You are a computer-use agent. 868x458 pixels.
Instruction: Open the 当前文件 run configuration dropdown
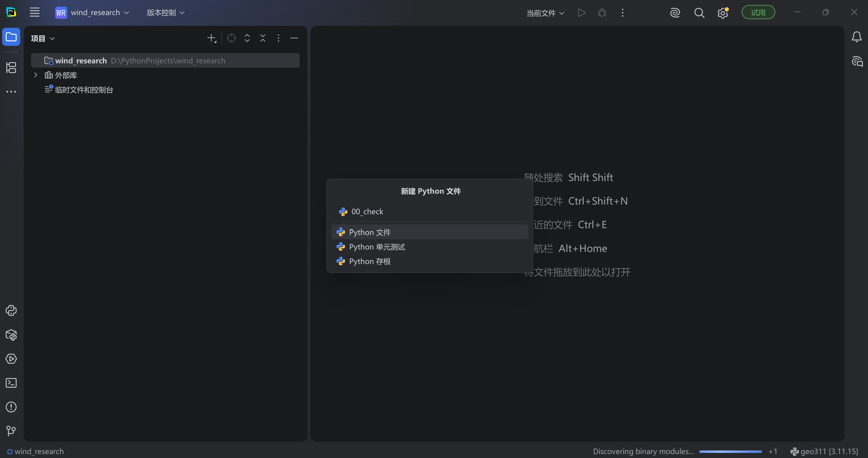coord(545,13)
